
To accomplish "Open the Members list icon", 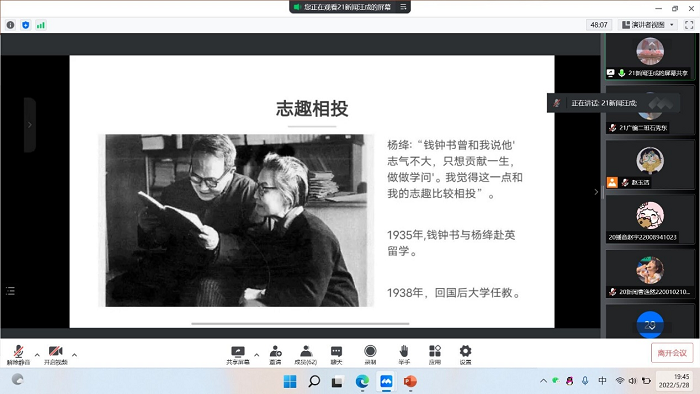I will point(306,355).
